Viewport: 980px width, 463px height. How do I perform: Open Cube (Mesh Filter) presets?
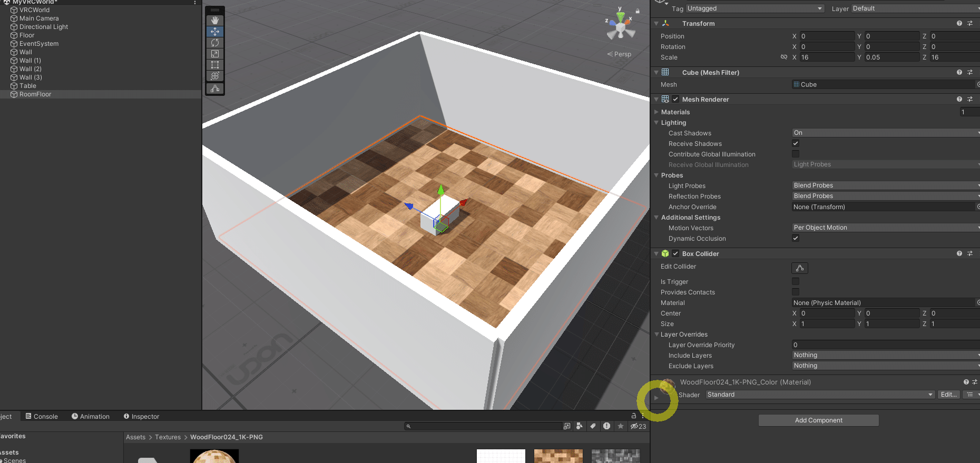point(970,73)
